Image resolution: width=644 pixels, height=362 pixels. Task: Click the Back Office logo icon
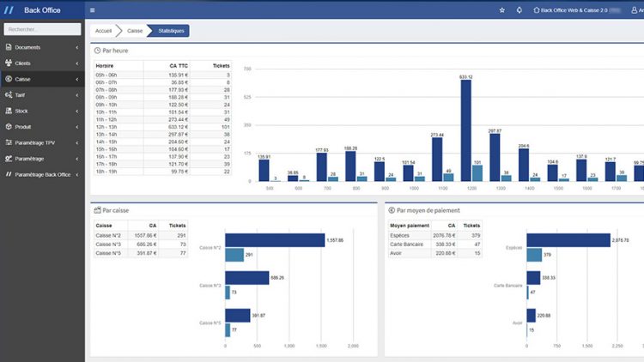pyautogui.click(x=9, y=9)
